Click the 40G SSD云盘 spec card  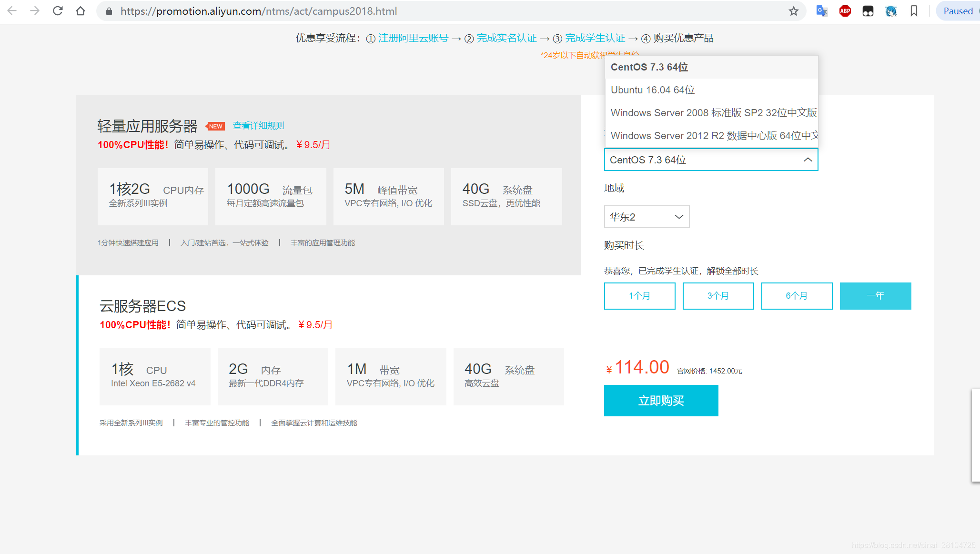pyautogui.click(x=506, y=196)
